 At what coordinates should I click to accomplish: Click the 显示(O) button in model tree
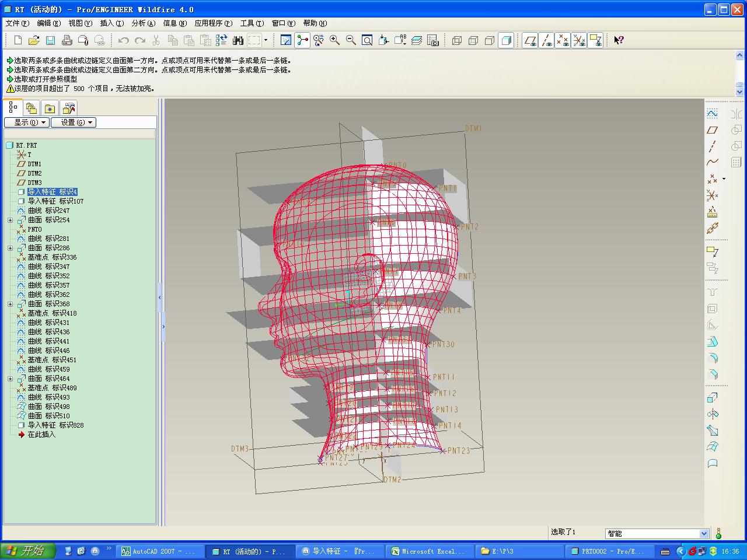coord(26,123)
